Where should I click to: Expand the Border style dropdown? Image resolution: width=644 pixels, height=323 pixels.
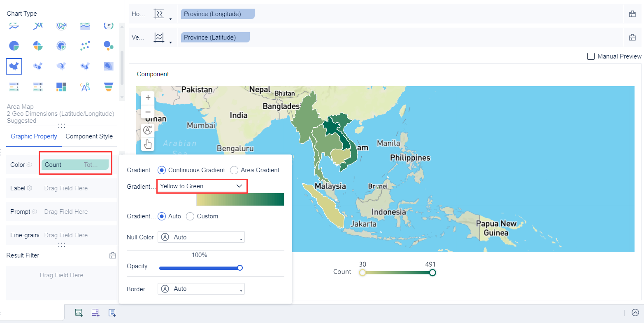pyautogui.click(x=201, y=289)
